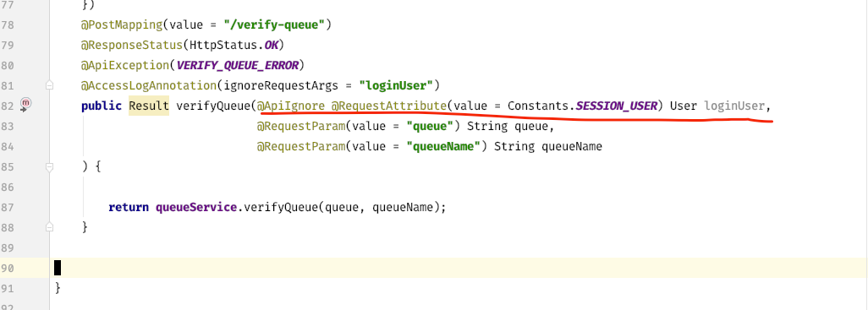The image size is (868, 310).
Task: Click the @ApiIgnore annotation
Action: pyautogui.click(x=290, y=106)
